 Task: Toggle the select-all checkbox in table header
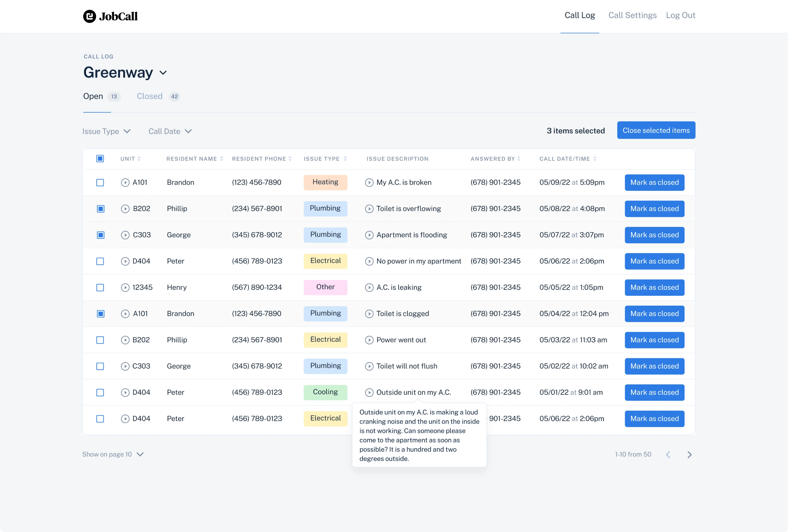100,158
